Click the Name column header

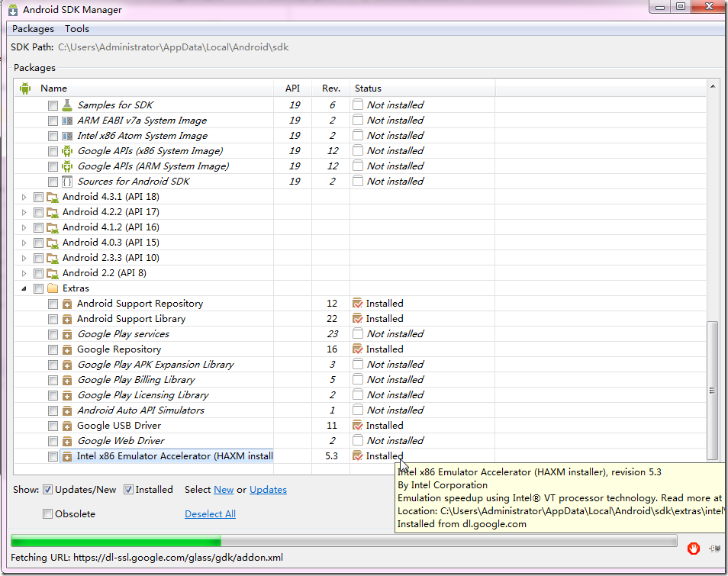[144, 88]
